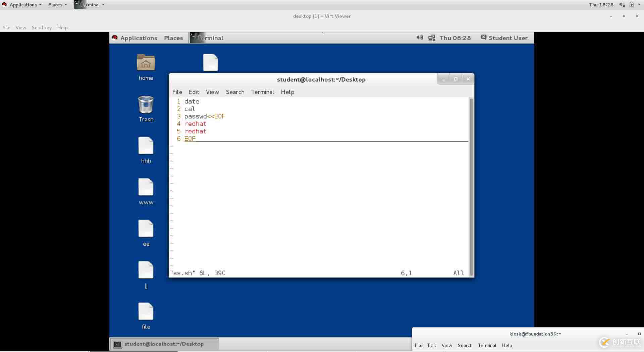Image resolution: width=644 pixels, height=352 pixels.
Task: Click the guest clock Thu 06:28
Action: [455, 38]
